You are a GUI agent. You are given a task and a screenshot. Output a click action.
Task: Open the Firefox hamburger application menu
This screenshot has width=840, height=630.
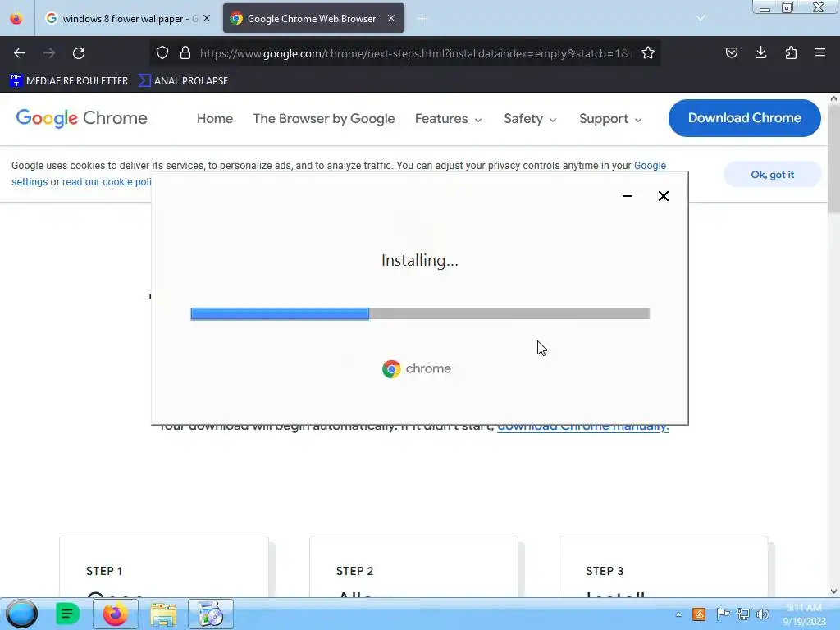pyautogui.click(x=819, y=52)
